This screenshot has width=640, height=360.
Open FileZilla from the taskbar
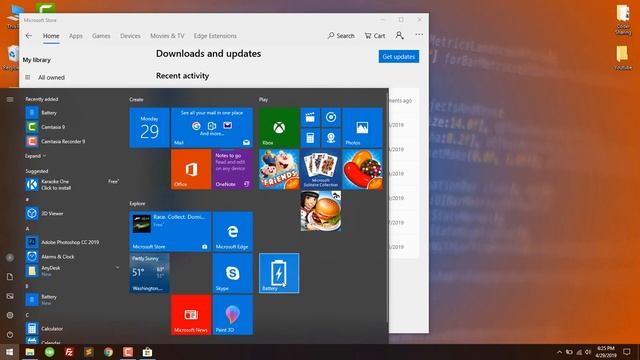point(69,352)
